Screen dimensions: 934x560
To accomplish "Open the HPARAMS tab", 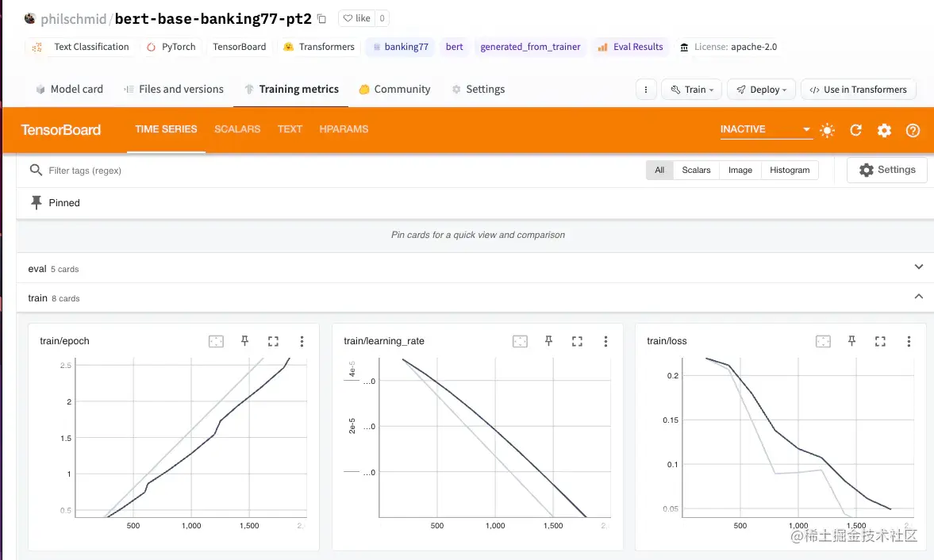I will pyautogui.click(x=344, y=129).
